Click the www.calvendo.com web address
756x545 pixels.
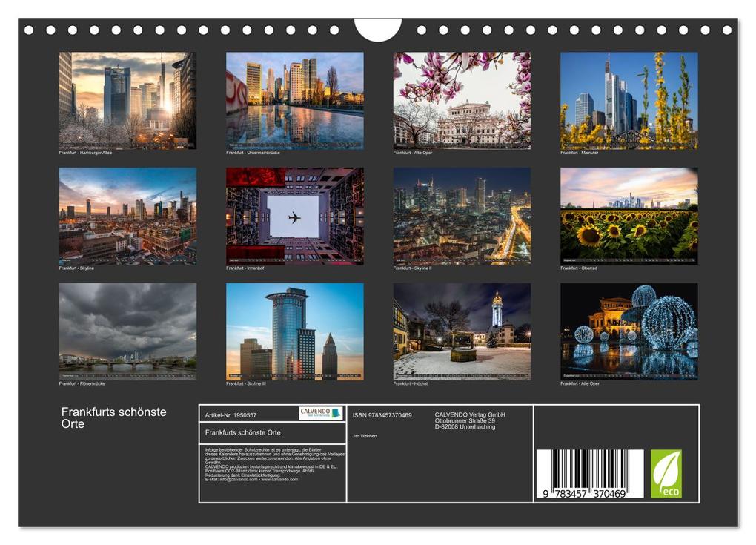279,480
